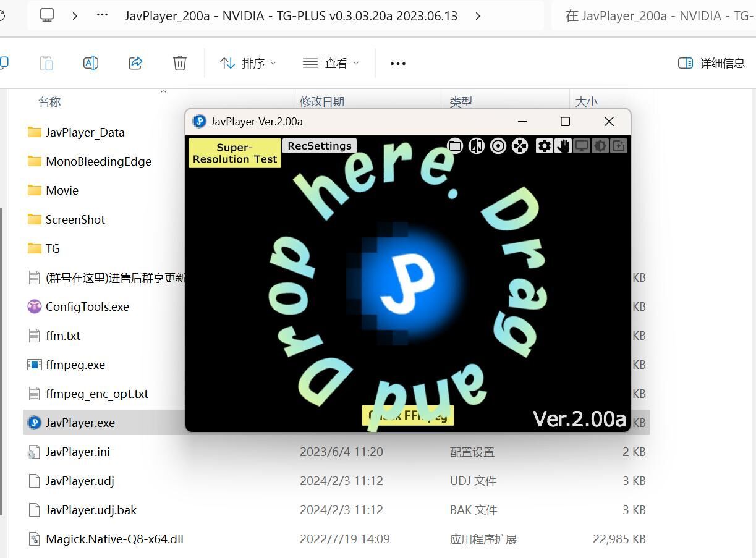Click the image enhance sparkle icon
Viewport: 756px width, 558px height.
619,146
